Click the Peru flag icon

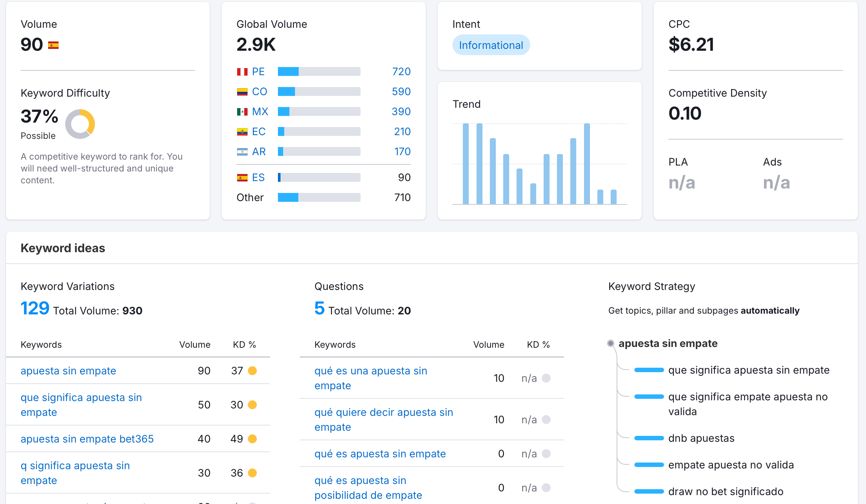(x=242, y=72)
